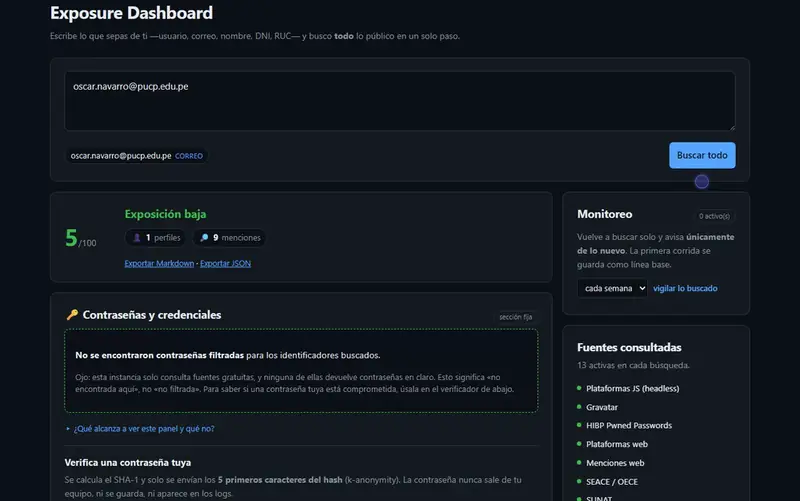This screenshot has width=800, height=501.
Task: Open the cada semana frequency dropdown
Action: [x=612, y=288]
